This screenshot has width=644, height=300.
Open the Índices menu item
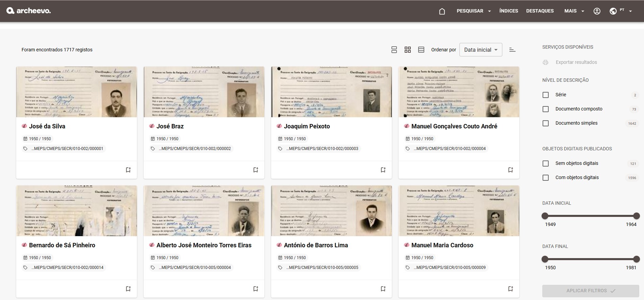pos(508,11)
